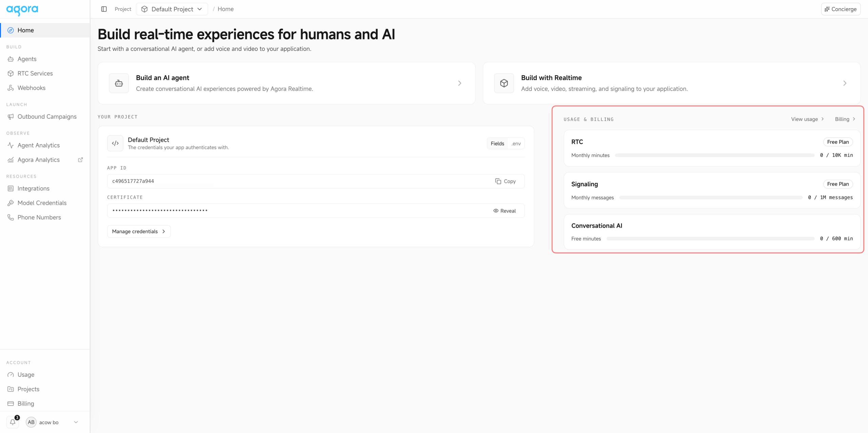
Task: Click chevron on Build an AI agent card
Action: tap(460, 83)
